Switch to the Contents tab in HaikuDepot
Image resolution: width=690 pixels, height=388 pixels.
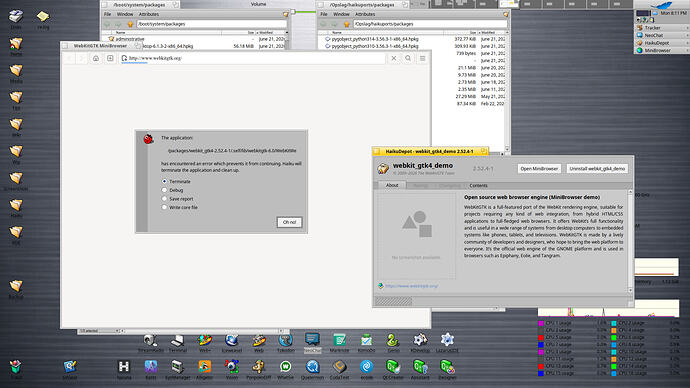pyautogui.click(x=478, y=186)
